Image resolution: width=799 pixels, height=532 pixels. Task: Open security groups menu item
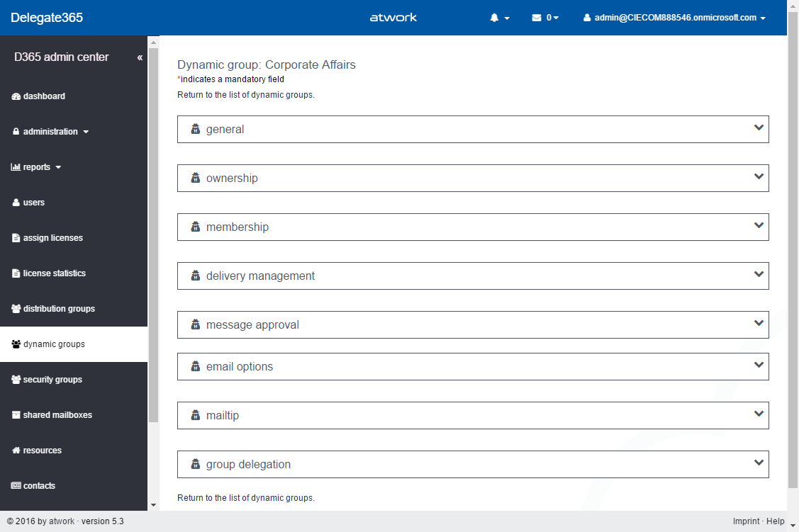[52, 379]
